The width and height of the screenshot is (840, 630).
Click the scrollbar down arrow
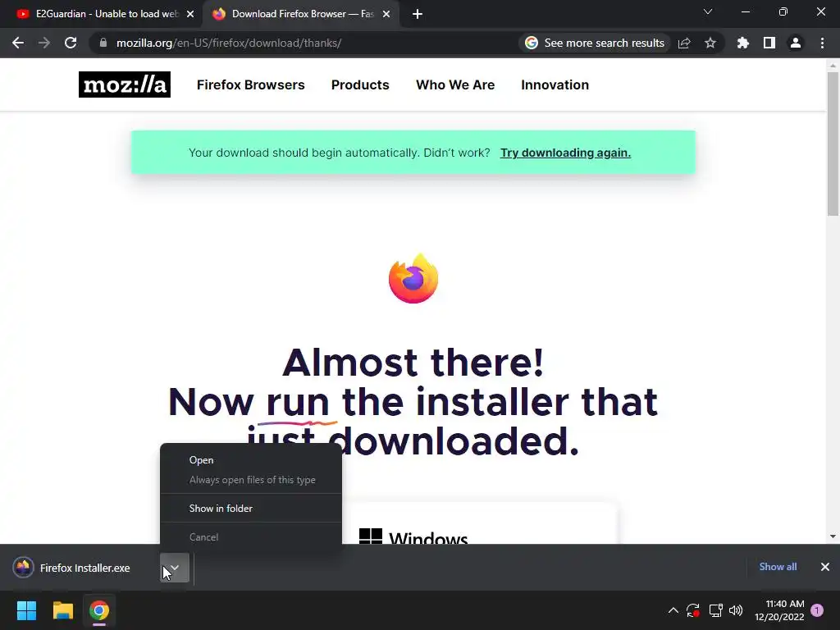pyautogui.click(x=833, y=536)
